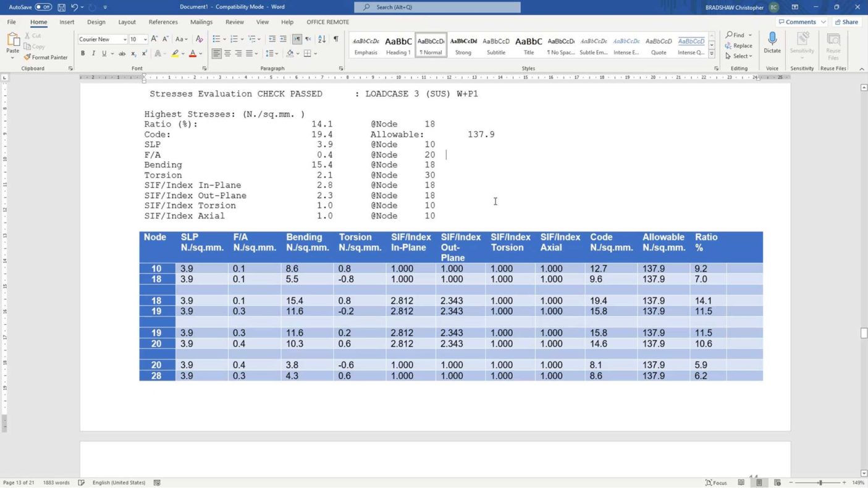This screenshot has height=488, width=868.
Task: Click the zoom slider in status bar
Action: [820, 482]
